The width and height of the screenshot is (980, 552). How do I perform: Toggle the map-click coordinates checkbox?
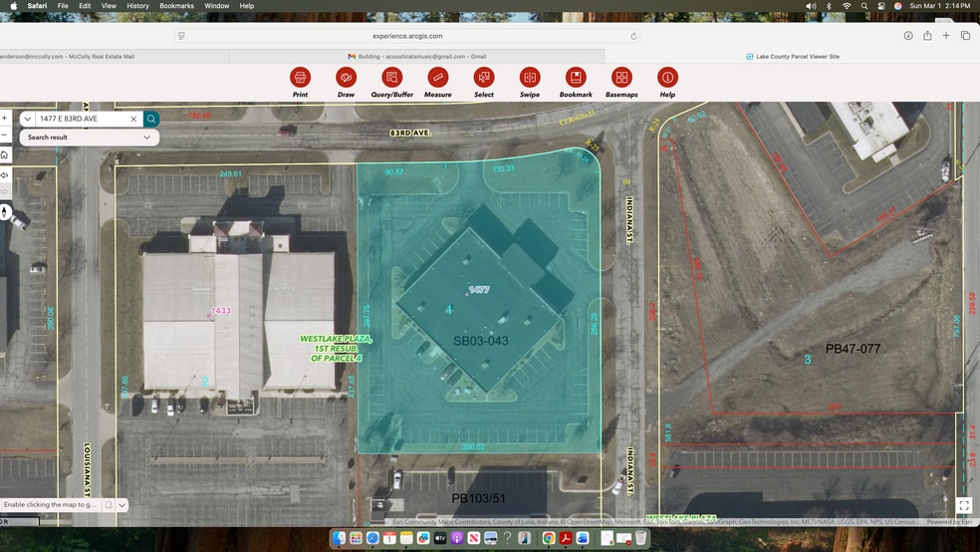click(109, 505)
